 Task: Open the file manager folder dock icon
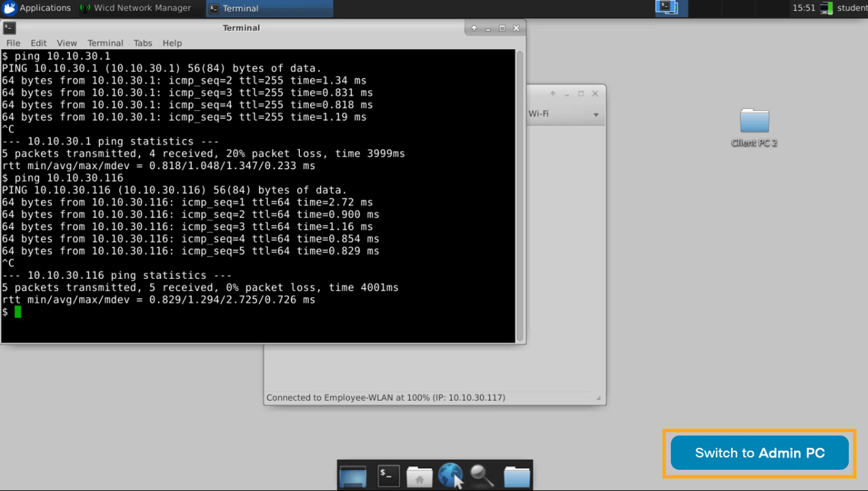point(517,477)
